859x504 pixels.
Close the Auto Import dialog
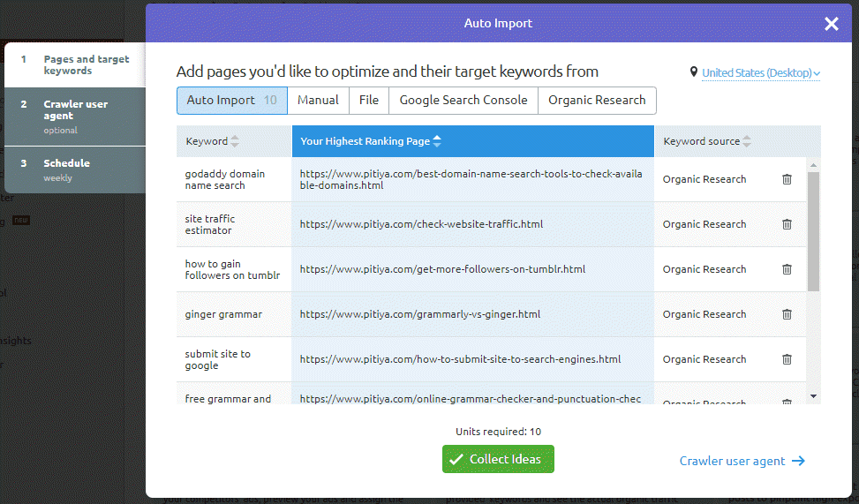click(x=831, y=24)
